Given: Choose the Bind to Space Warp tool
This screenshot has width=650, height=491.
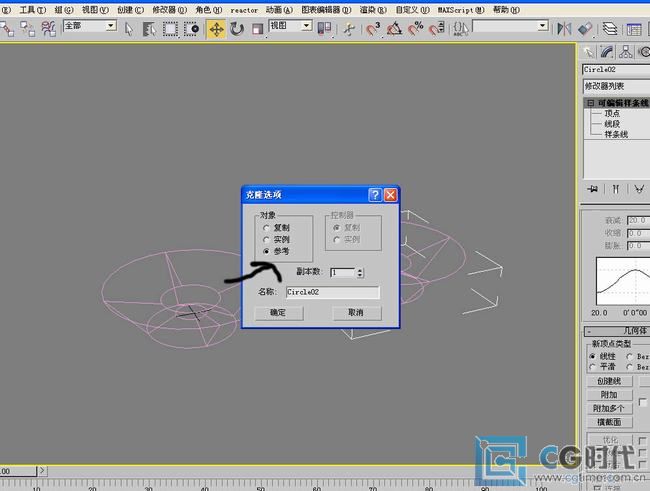Looking at the screenshot, I should point(49,29).
